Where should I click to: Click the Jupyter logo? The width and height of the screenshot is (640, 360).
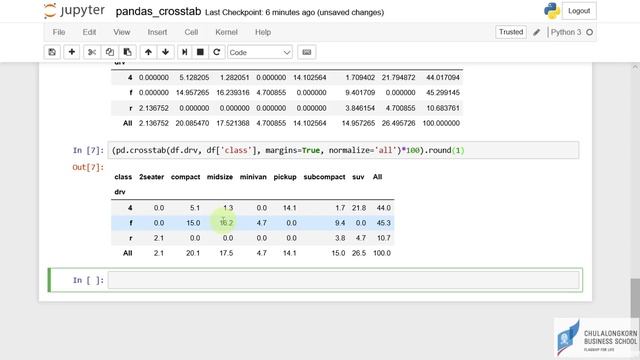coord(74,11)
